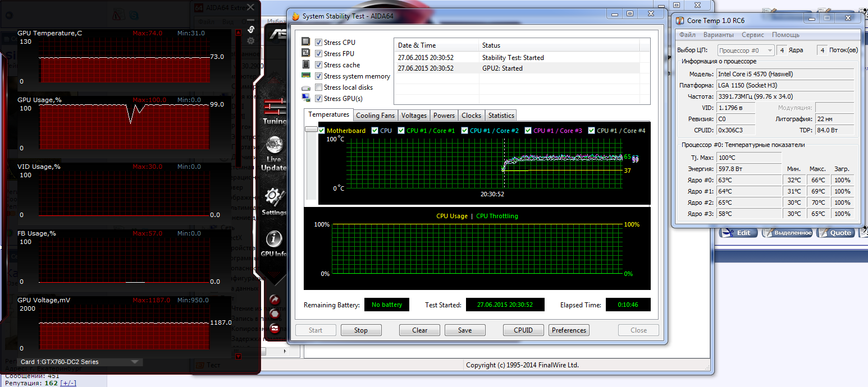Open Выбор ЦП processor dropdown in Core Temp
This screenshot has width=868, height=387.
[x=745, y=50]
